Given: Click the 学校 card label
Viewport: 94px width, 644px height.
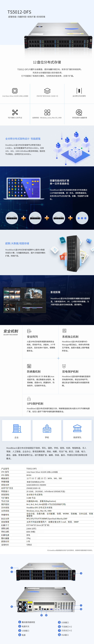Looking at the screenshot, I should coord(47,437).
